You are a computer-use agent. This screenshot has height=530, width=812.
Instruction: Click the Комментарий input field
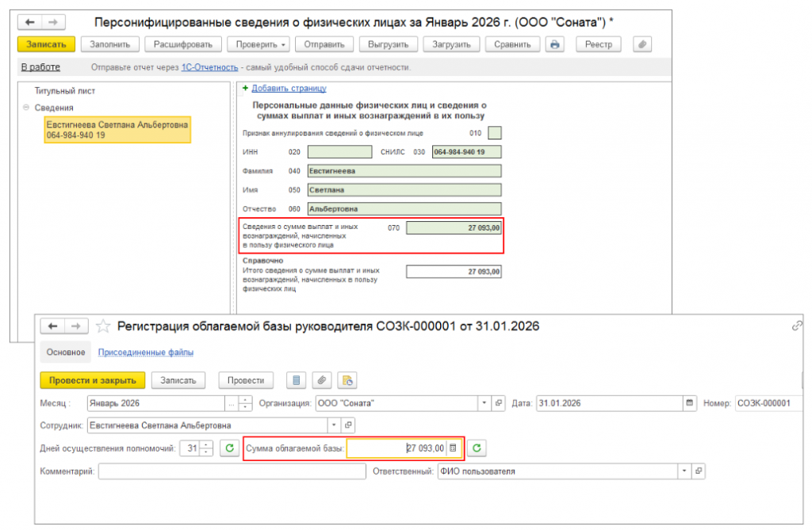(232, 471)
